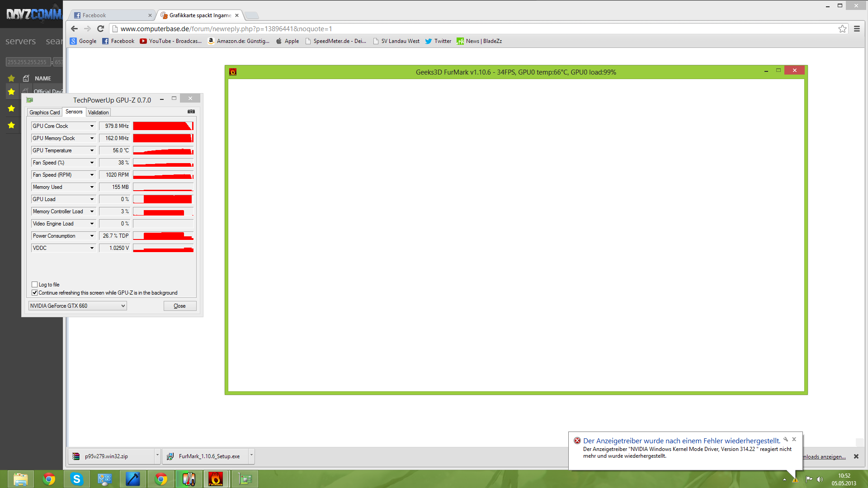Open the volume speaker tray icon
The width and height of the screenshot is (868, 488).
tap(820, 479)
